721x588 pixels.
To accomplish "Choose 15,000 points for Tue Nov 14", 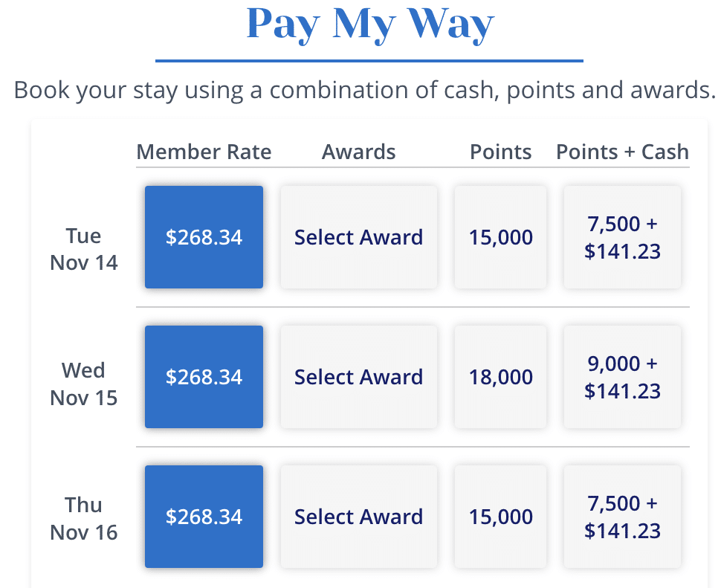I will tap(500, 237).
